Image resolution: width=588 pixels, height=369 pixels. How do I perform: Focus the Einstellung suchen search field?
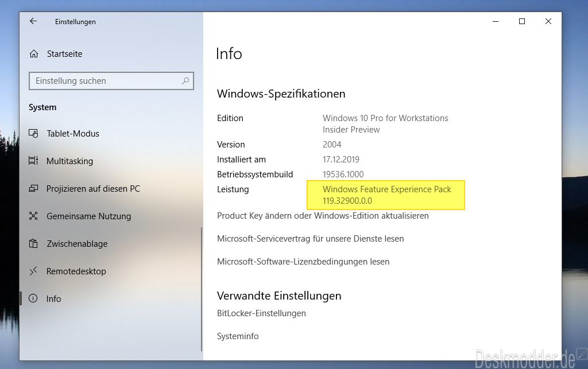click(111, 80)
